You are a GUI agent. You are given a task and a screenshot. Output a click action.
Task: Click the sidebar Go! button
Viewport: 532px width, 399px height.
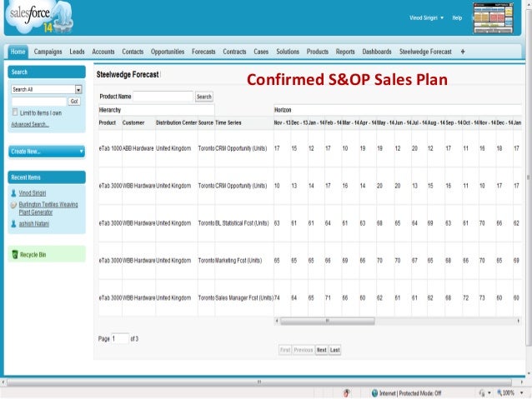click(74, 101)
